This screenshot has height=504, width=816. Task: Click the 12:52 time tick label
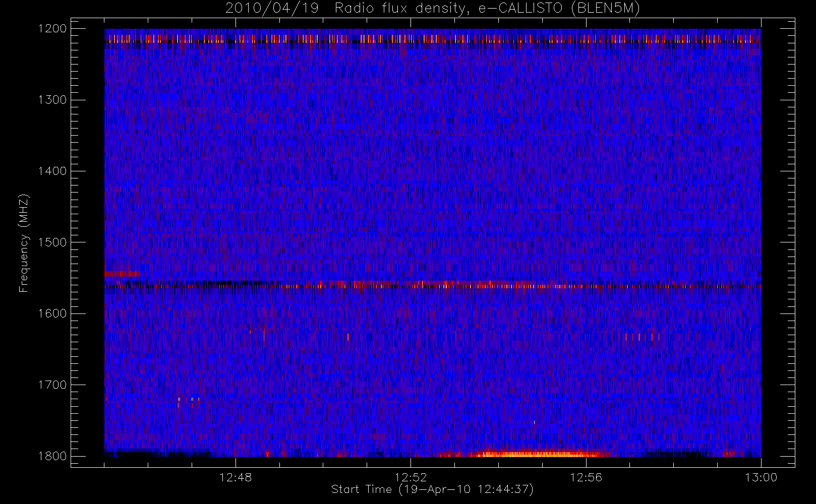[x=411, y=477]
